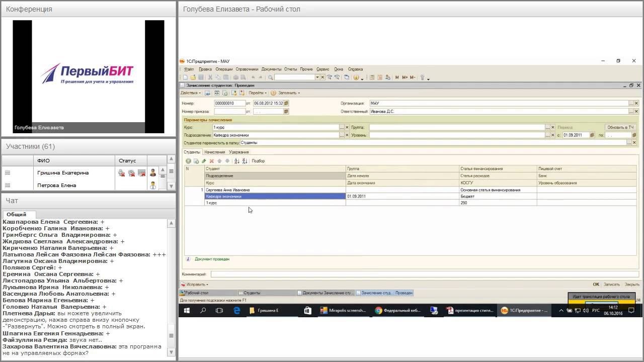Open calendar picker for document date
Screen dimensions: 644x362
(x=286, y=103)
